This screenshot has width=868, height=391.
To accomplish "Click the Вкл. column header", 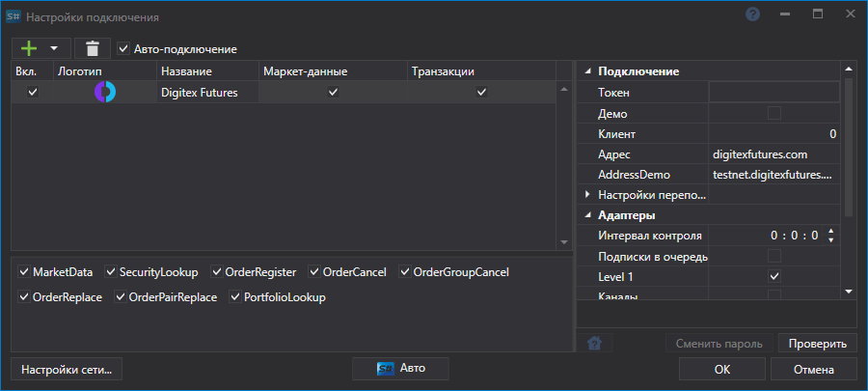I will pos(33,71).
